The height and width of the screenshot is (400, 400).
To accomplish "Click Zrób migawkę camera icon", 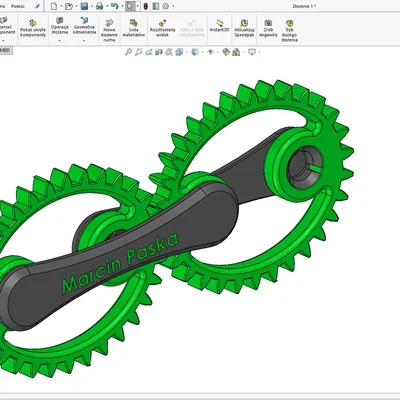I will tap(268, 28).
